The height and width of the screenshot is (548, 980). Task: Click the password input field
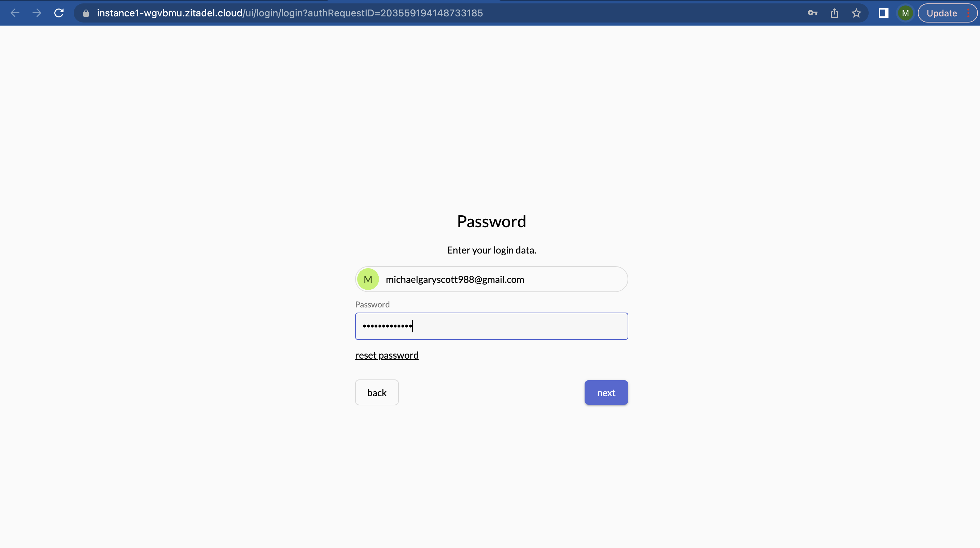(x=491, y=326)
